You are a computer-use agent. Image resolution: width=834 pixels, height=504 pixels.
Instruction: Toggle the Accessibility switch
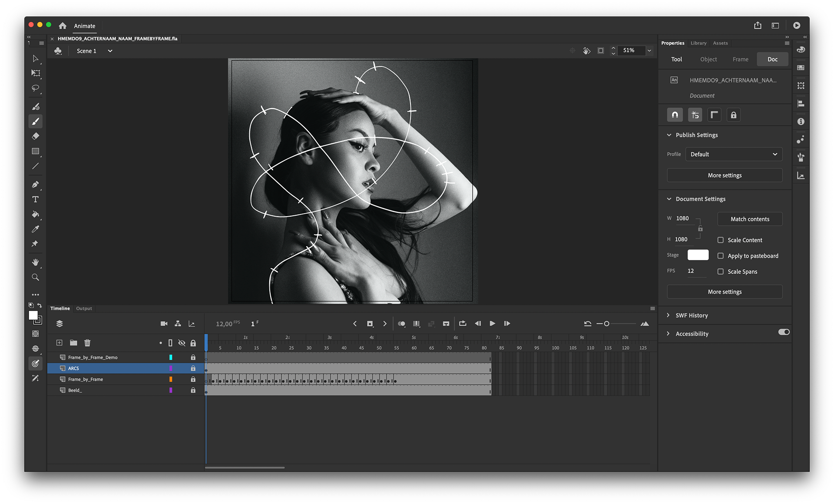tap(784, 332)
